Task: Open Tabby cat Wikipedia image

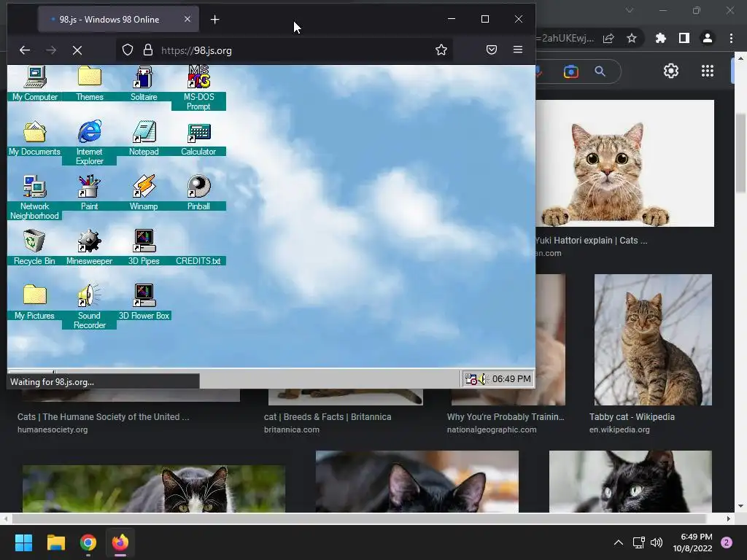Action: [x=653, y=340]
